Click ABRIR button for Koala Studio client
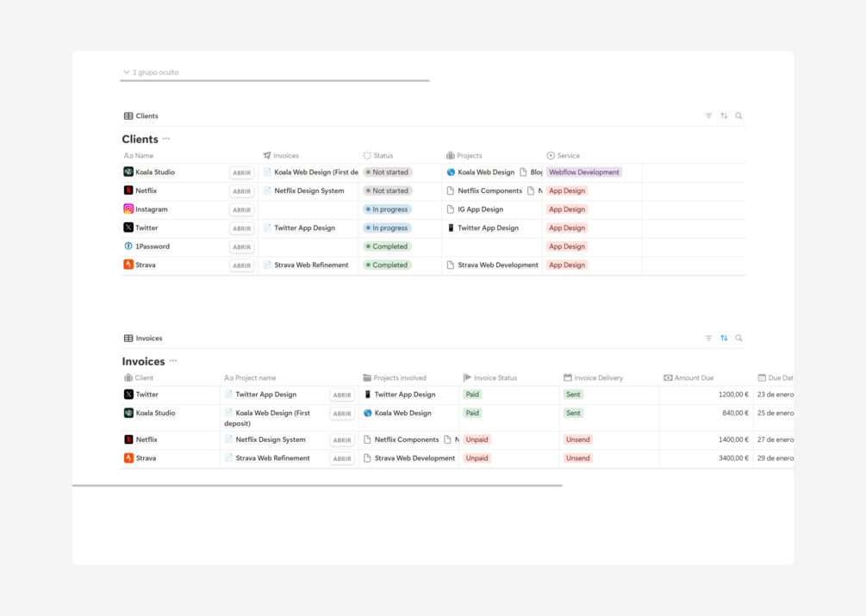This screenshot has height=616, width=866. pyautogui.click(x=242, y=173)
